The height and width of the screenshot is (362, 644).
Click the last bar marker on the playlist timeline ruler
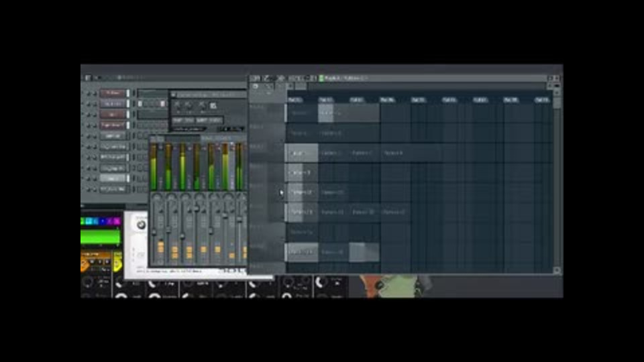point(542,100)
